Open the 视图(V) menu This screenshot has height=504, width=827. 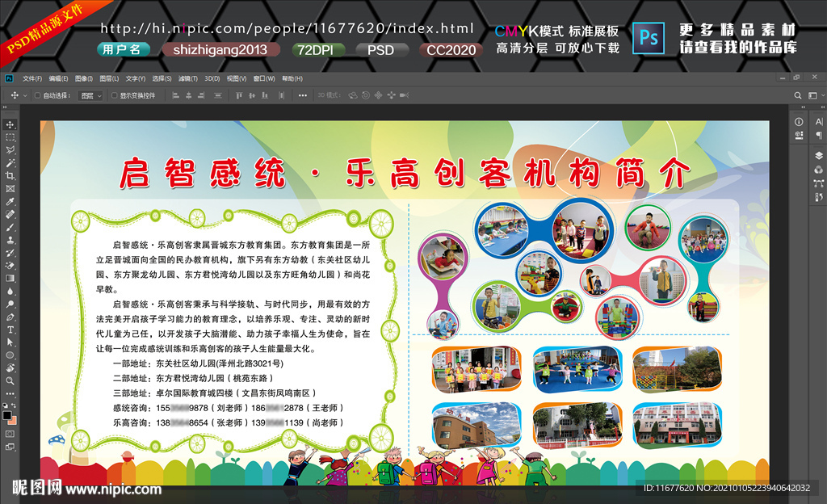click(x=237, y=78)
